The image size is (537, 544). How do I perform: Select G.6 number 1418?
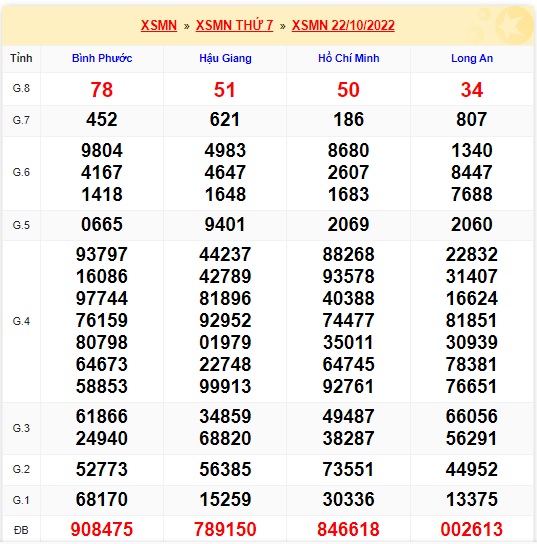click(102, 194)
